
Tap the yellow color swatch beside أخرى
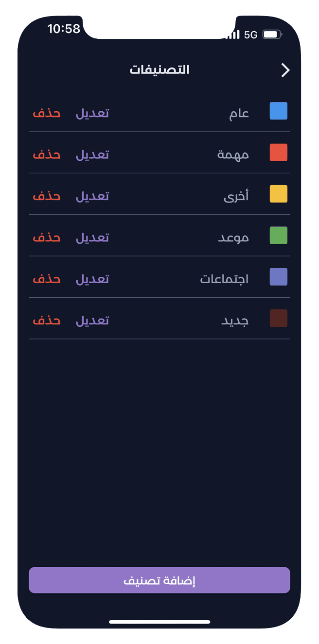tap(278, 193)
